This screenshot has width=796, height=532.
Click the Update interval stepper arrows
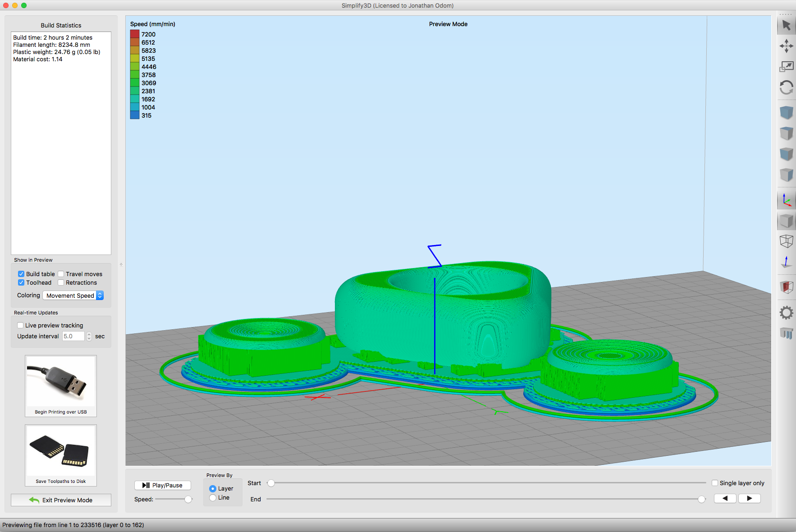[89, 336]
